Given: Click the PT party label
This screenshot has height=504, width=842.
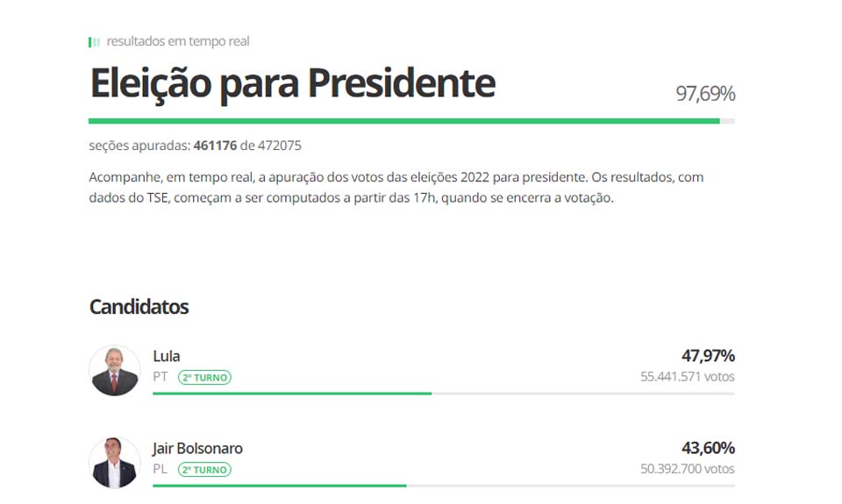Looking at the screenshot, I should (161, 377).
